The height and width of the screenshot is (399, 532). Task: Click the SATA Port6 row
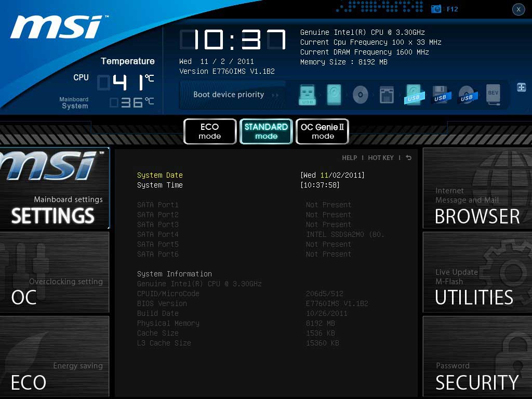[244, 254]
